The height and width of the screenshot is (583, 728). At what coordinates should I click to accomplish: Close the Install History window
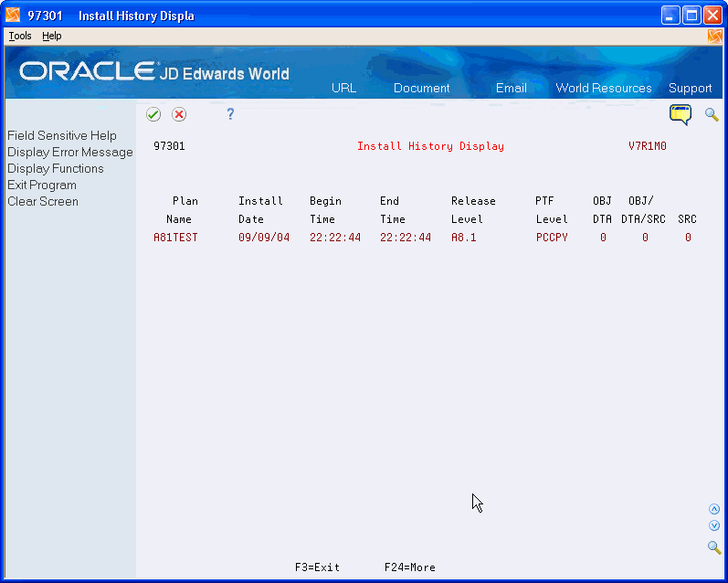point(712,16)
